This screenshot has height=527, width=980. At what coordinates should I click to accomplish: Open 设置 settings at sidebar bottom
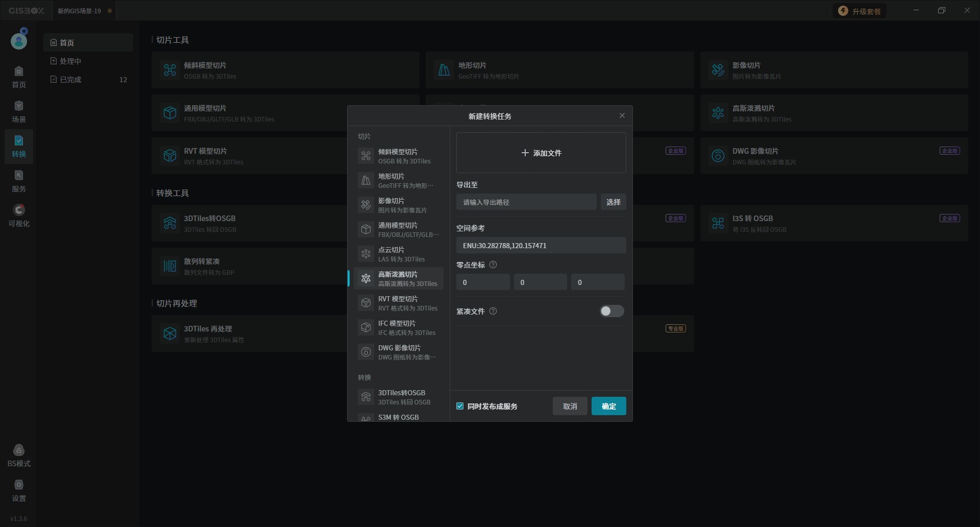point(19,490)
